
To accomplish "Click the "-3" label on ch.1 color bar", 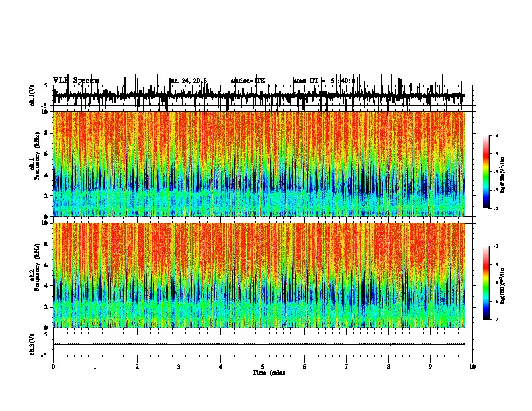I will (x=495, y=136).
